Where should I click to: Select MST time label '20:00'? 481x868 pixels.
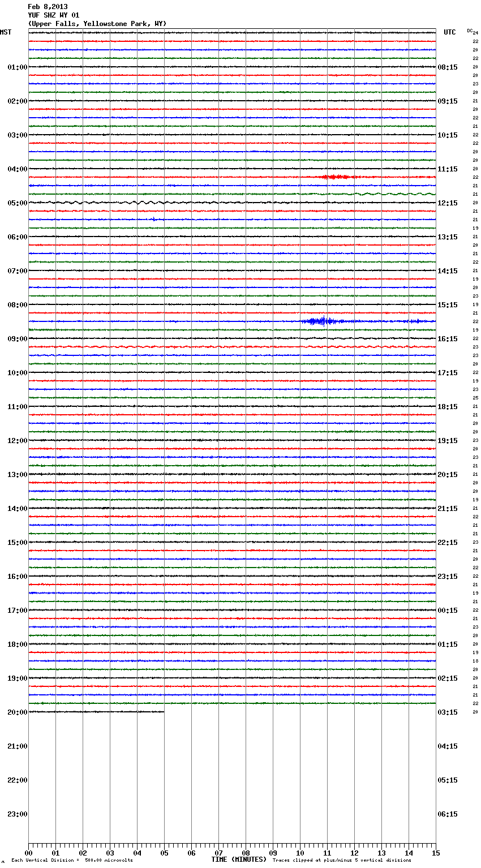18,712
